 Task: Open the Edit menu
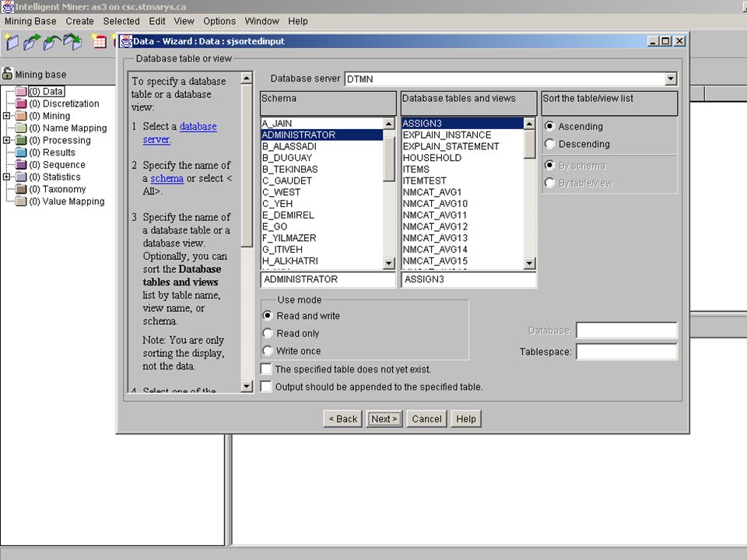pyautogui.click(x=156, y=22)
